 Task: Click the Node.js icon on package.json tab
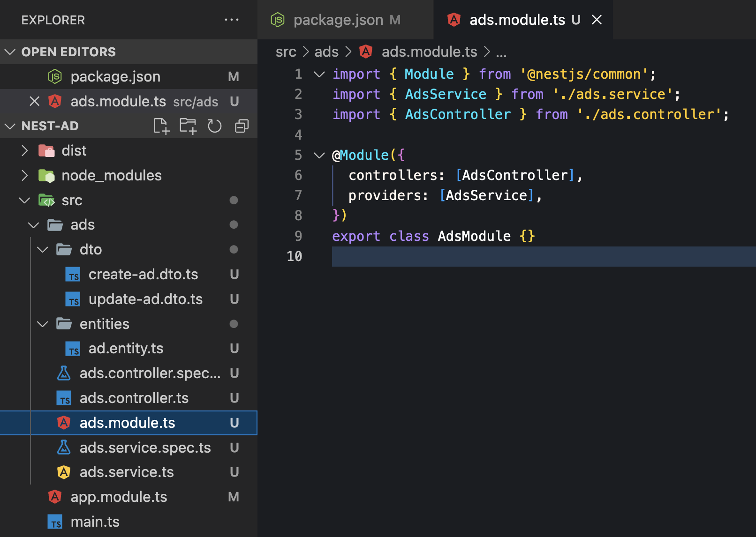278,20
